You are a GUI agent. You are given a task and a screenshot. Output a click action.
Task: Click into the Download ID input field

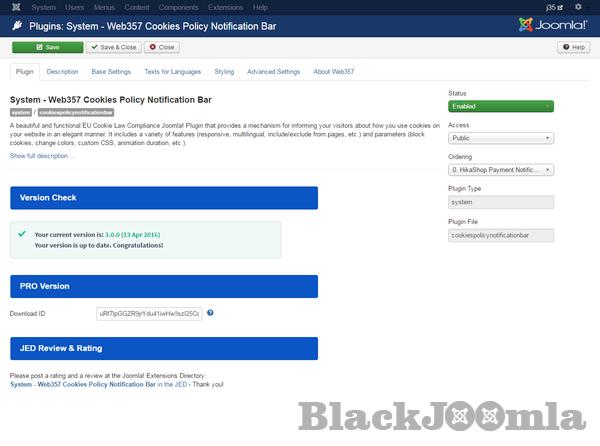click(149, 314)
